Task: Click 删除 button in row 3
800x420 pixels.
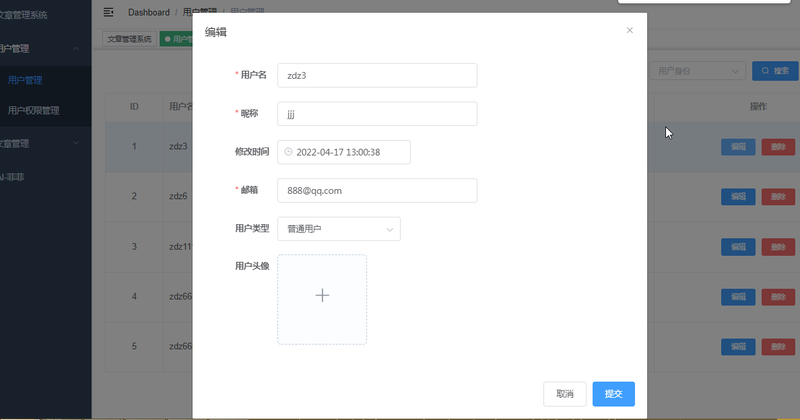Action: click(x=778, y=247)
